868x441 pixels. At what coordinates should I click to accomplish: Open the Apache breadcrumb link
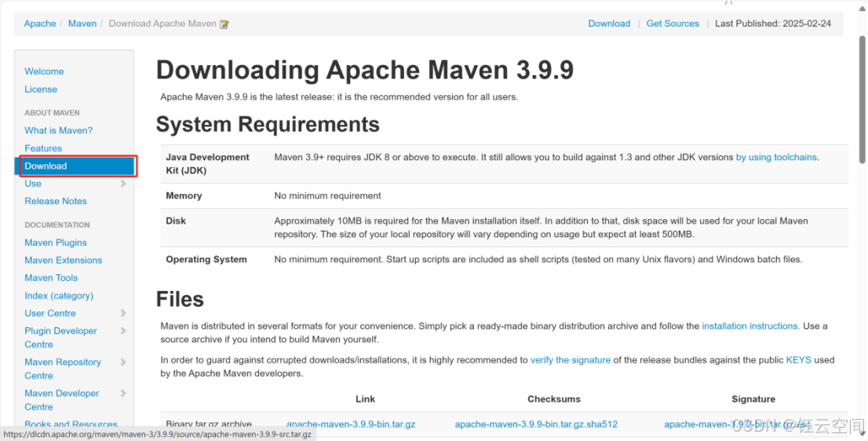[40, 24]
